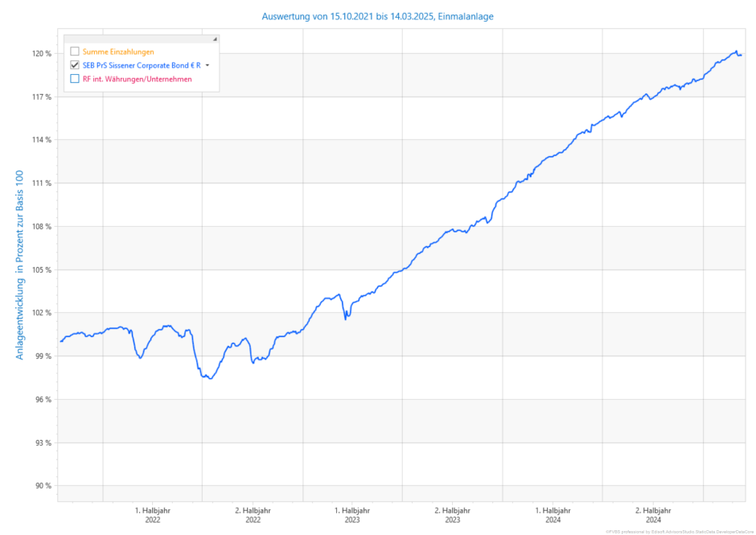
Task: Click the 102 % y-axis tick label
Action: click(x=42, y=313)
